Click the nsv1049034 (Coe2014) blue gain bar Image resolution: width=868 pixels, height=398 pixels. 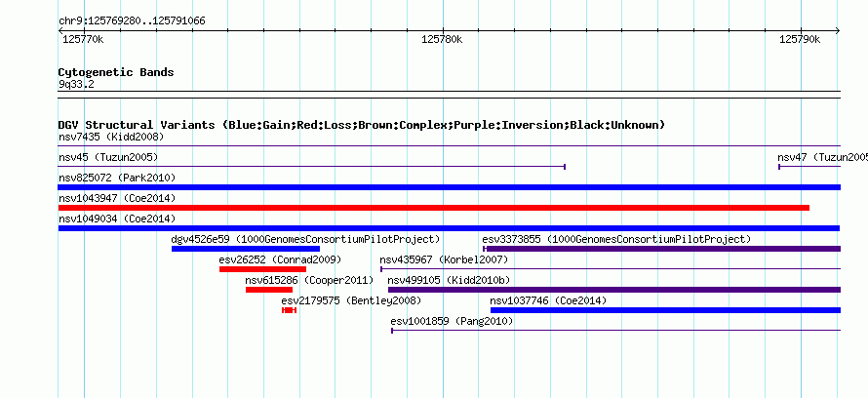tap(449, 228)
